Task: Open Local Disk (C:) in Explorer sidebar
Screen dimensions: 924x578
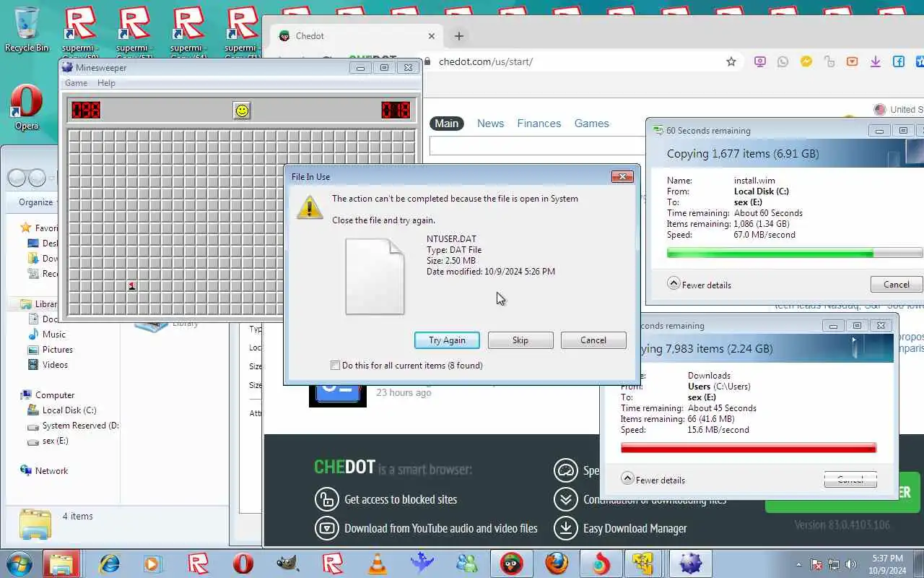Action: coord(62,410)
